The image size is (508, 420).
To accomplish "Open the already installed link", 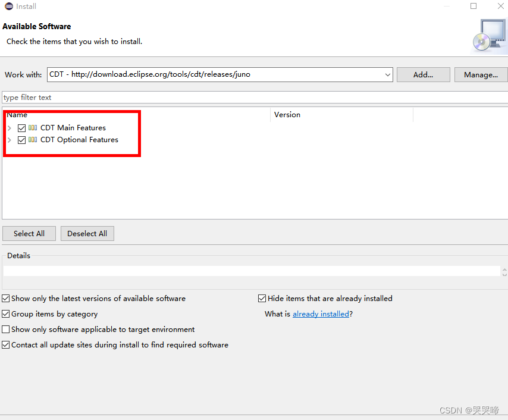I will click(321, 314).
